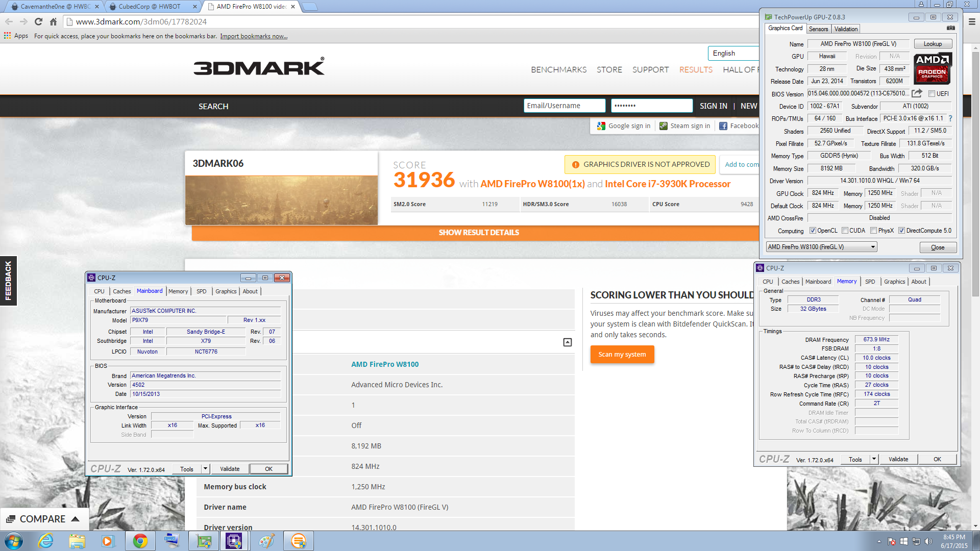Toggle the UEFI checkbox in GPU-Z
980x551 pixels.
click(932, 94)
